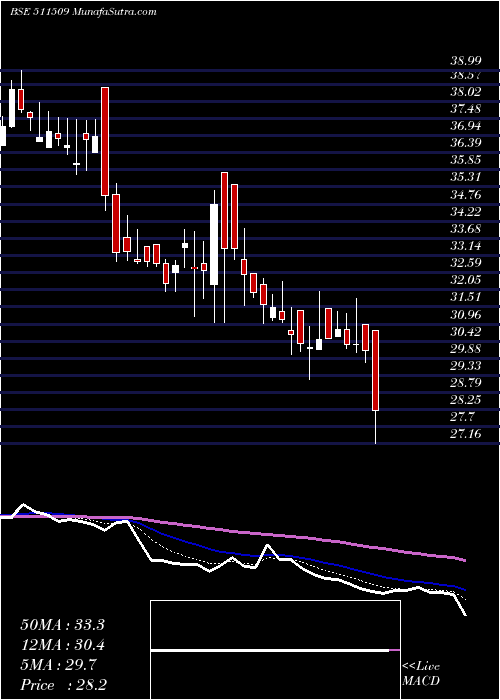The height and width of the screenshot is (700, 500).
Task: Click the 29.33 price axis label
Action: click(x=466, y=366)
